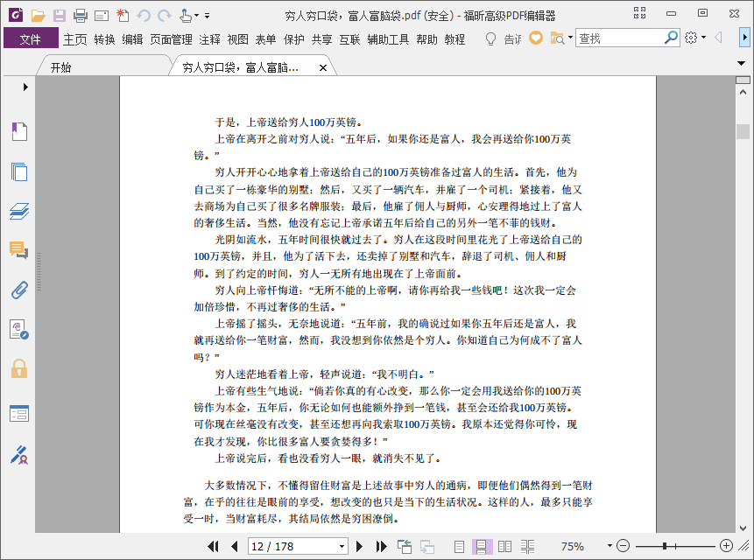Screen dimensions: 754x560
Task: Go to the previous page
Action: pyautogui.click(x=235, y=546)
